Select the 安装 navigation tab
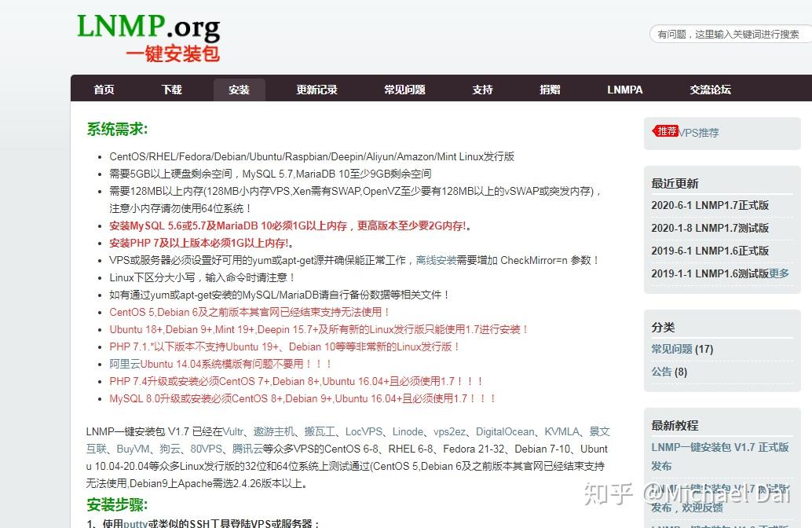812x528 pixels. click(240, 90)
